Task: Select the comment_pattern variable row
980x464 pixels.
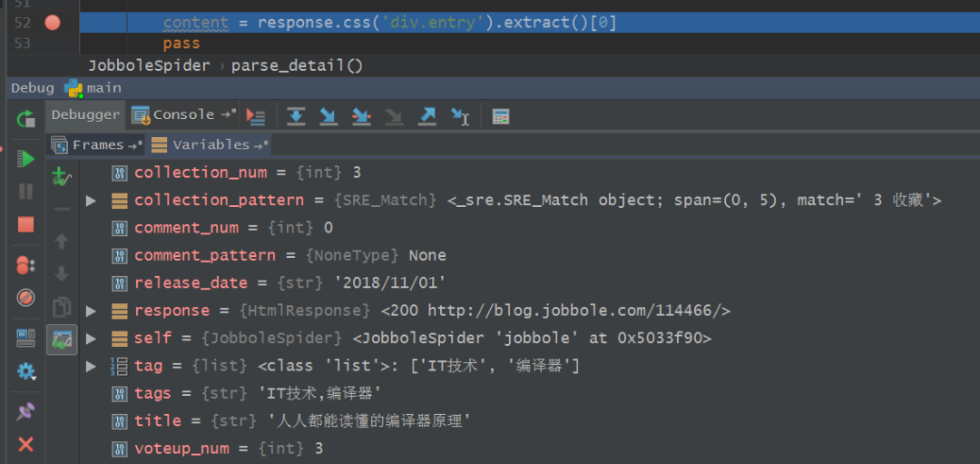Action: (x=529, y=256)
